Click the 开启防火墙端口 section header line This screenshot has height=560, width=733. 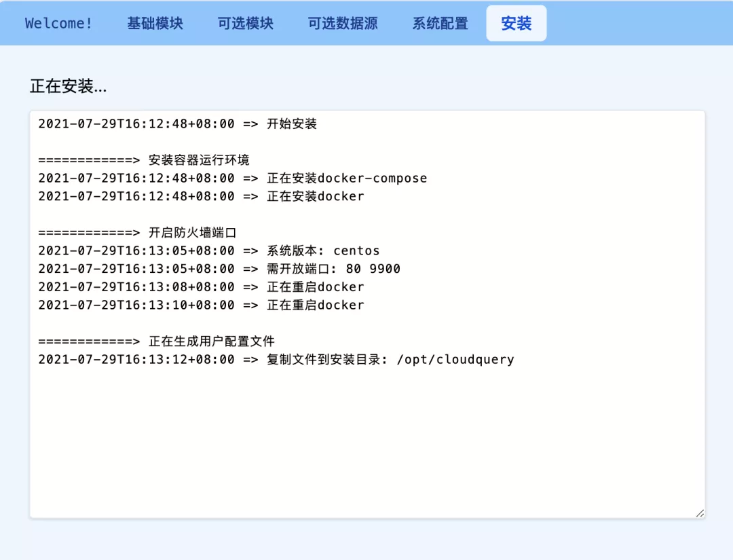pyautogui.click(x=137, y=232)
